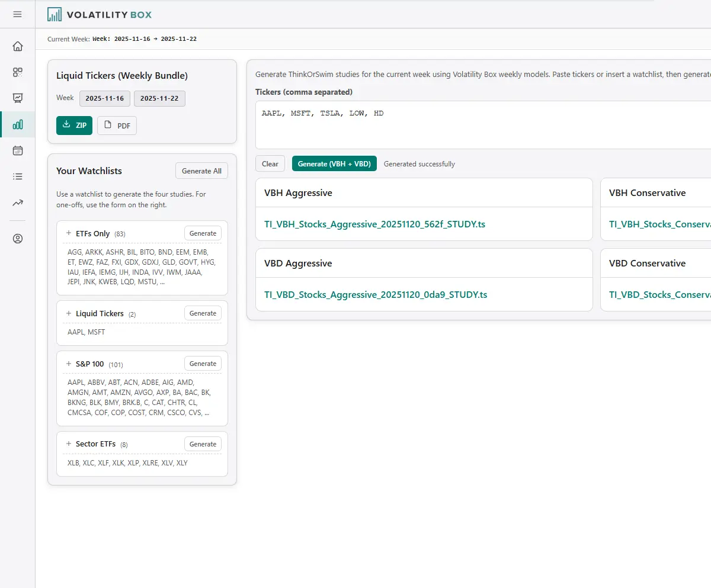
Task: Open the dashboard grid sidebar icon
Action: click(x=18, y=72)
